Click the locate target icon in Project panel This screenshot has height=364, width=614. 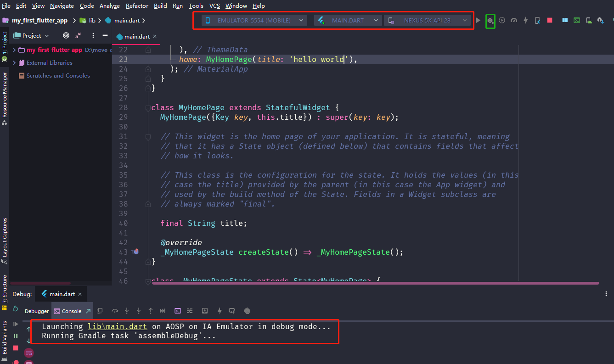(x=66, y=35)
